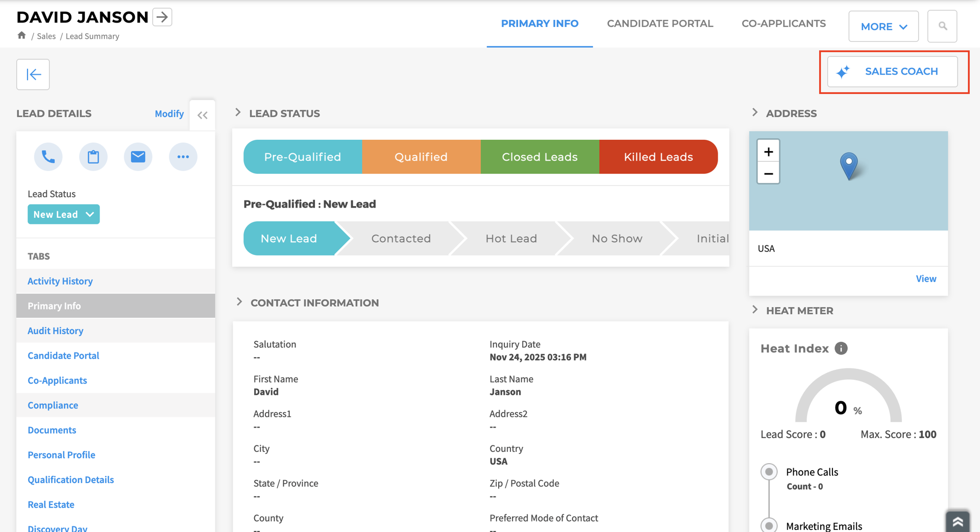This screenshot has height=532, width=980.
Task: Zoom in on the map with plus control
Action: tap(768, 151)
